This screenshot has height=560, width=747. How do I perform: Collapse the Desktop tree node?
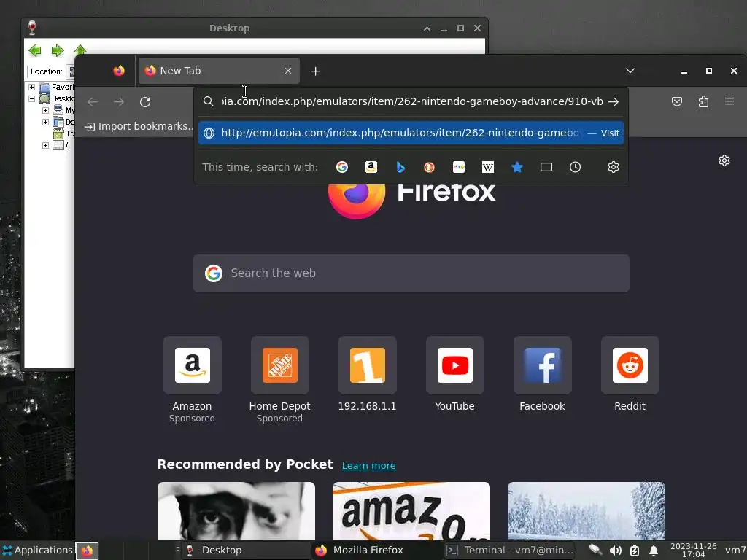(x=31, y=98)
